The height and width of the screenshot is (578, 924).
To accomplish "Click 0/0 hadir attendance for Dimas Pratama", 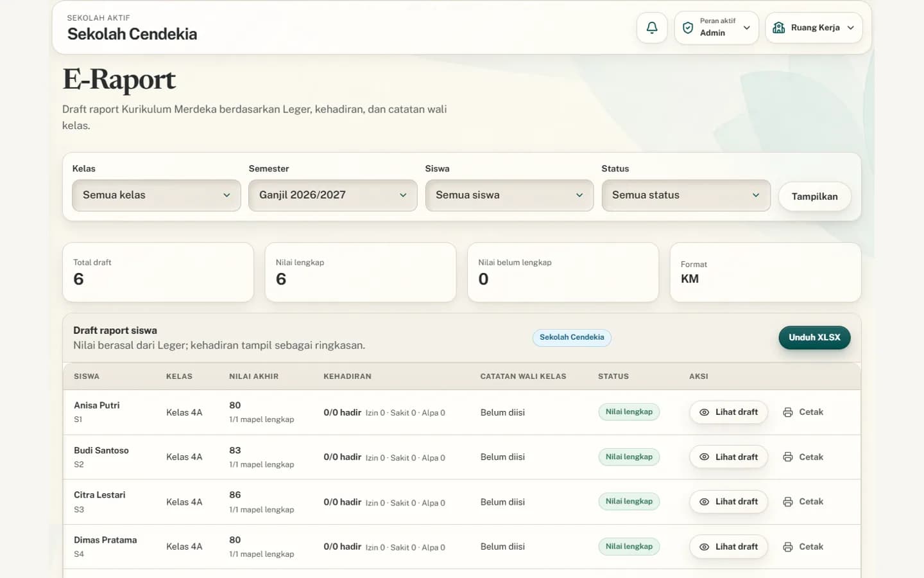I will pos(342,547).
